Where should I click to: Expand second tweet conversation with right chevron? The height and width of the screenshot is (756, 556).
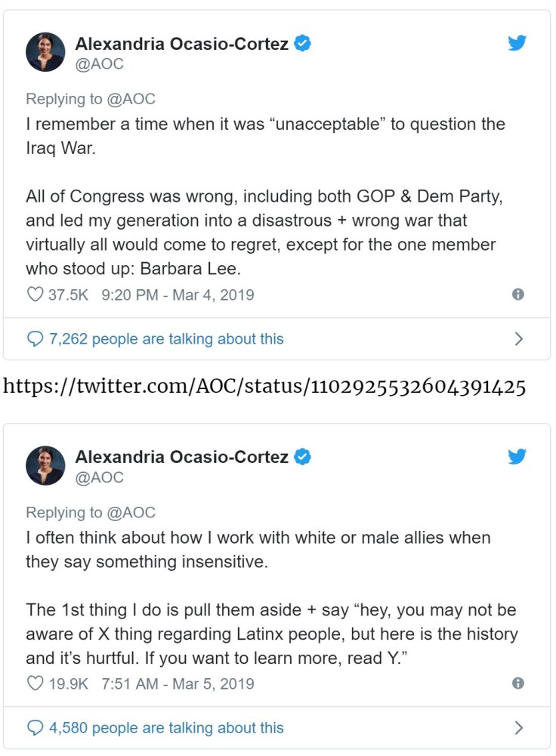519,728
